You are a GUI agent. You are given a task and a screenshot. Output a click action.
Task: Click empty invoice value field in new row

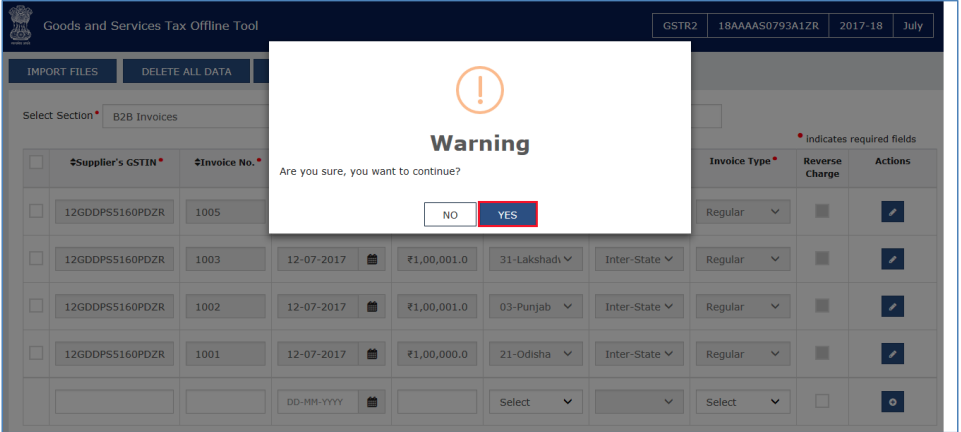tap(437, 402)
